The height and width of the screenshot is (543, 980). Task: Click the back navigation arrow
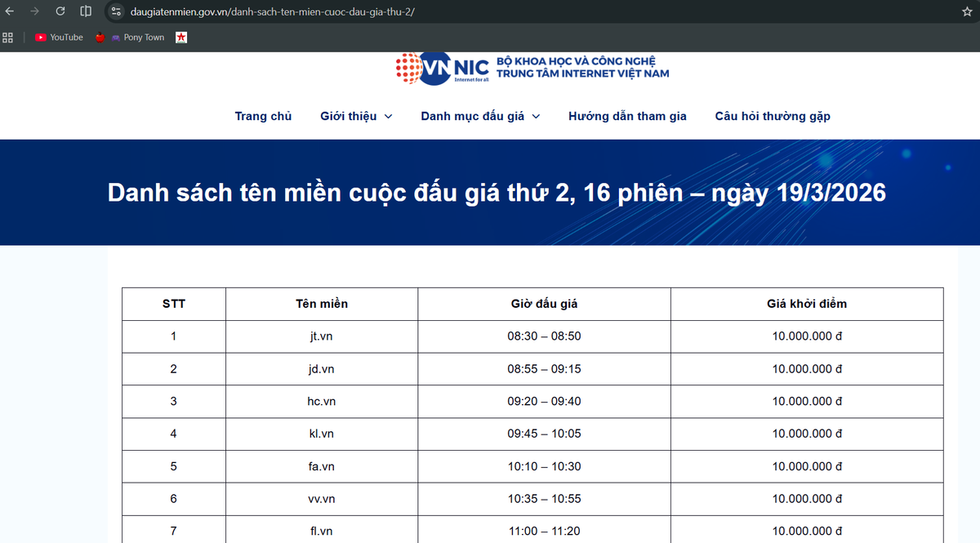[x=9, y=11]
